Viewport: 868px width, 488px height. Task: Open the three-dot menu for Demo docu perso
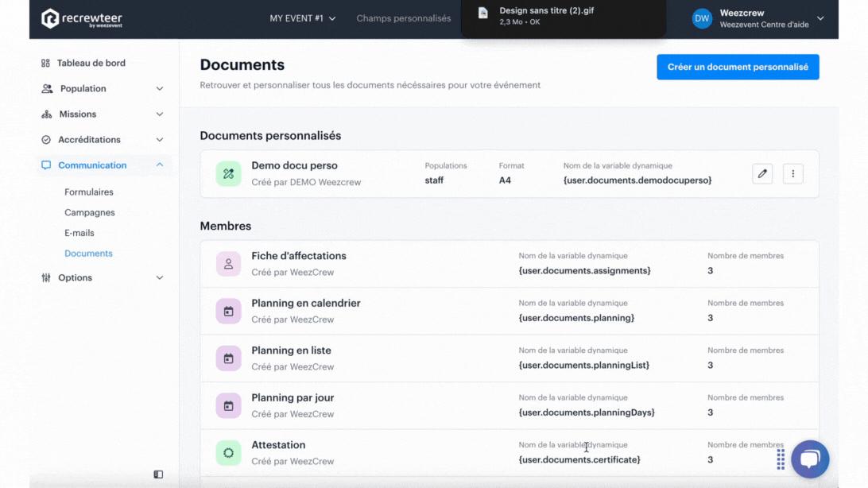pos(792,173)
